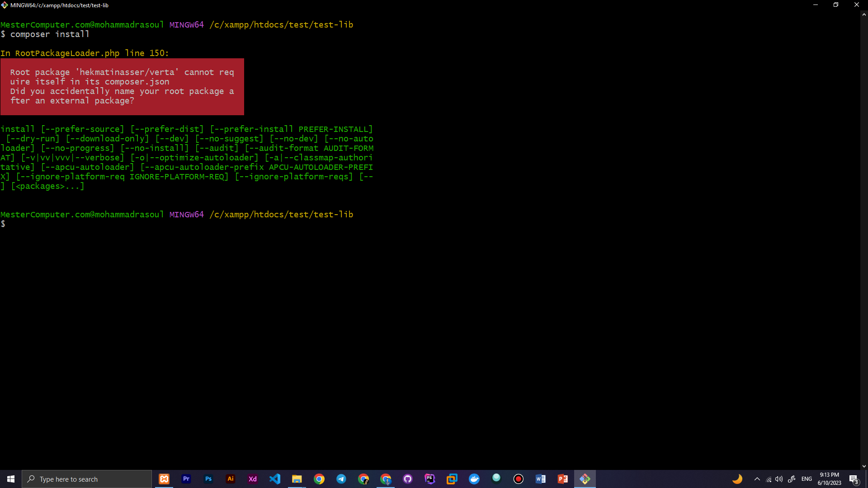Open Microsoft Word from the taskbar
This screenshot has width=868, height=488.
coord(541,479)
